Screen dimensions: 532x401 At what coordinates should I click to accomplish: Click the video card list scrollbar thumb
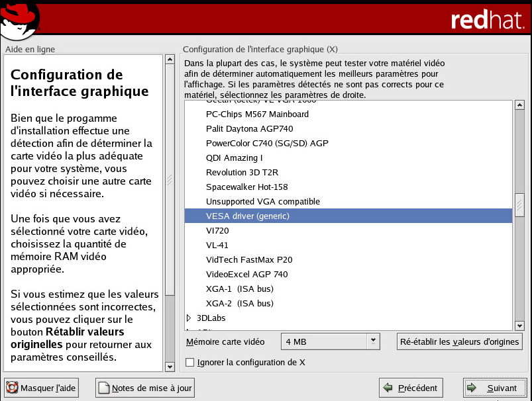(x=519, y=204)
